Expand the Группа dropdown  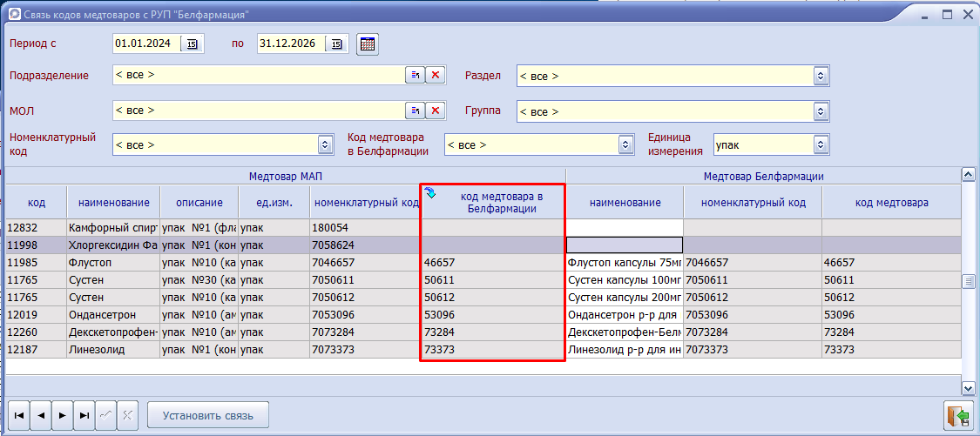click(820, 111)
